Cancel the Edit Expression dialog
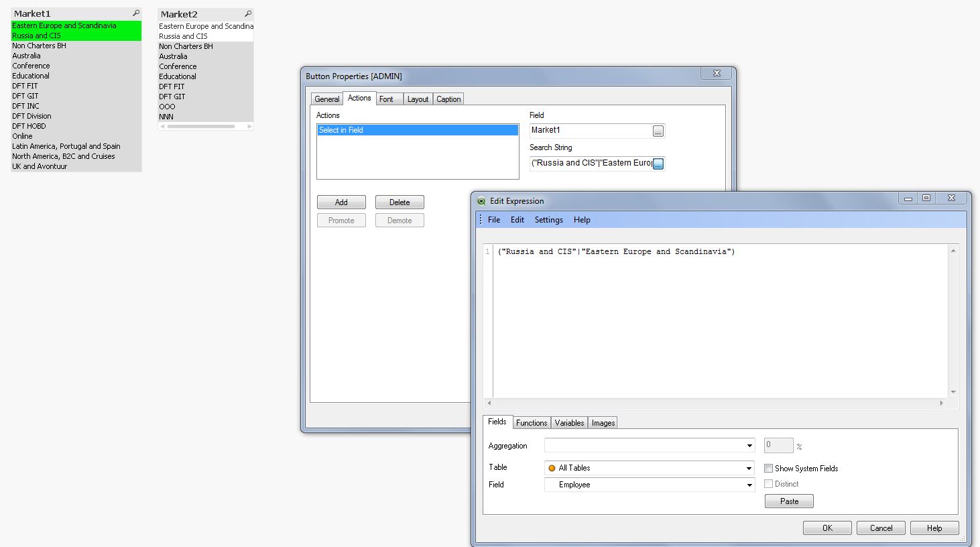The height and width of the screenshot is (547, 980). [x=881, y=528]
